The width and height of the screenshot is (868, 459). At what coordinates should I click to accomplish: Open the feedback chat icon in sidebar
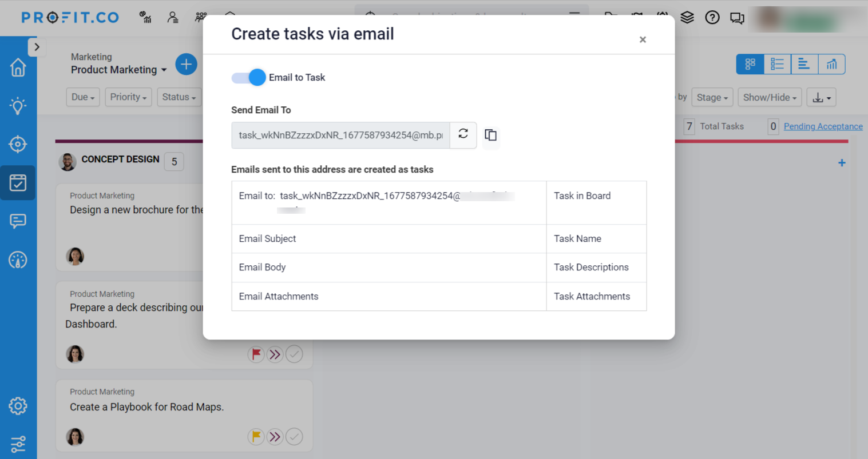click(18, 221)
